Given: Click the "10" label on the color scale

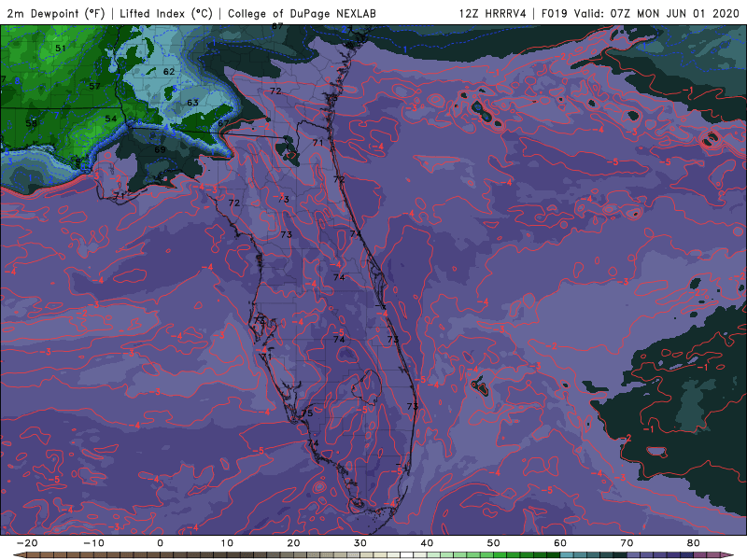Looking at the screenshot, I should (x=227, y=543).
